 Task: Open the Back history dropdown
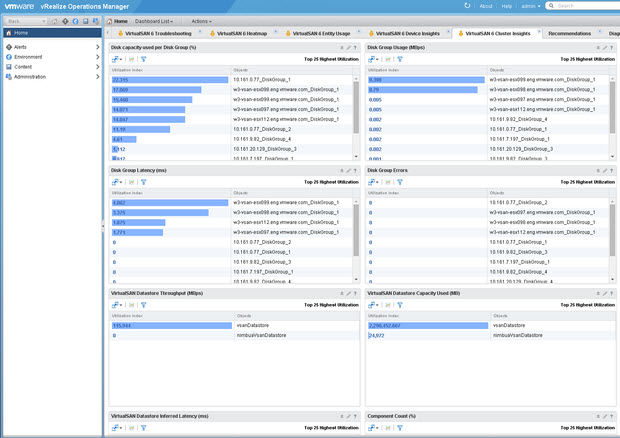(43, 21)
